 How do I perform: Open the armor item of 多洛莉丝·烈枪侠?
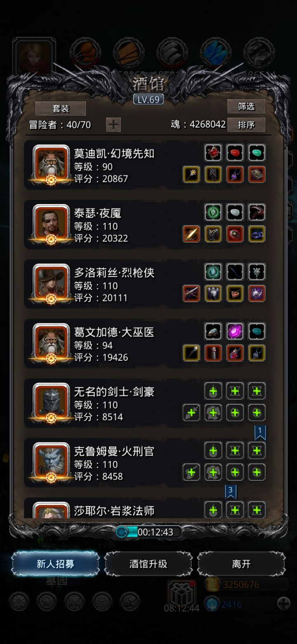[213, 294]
